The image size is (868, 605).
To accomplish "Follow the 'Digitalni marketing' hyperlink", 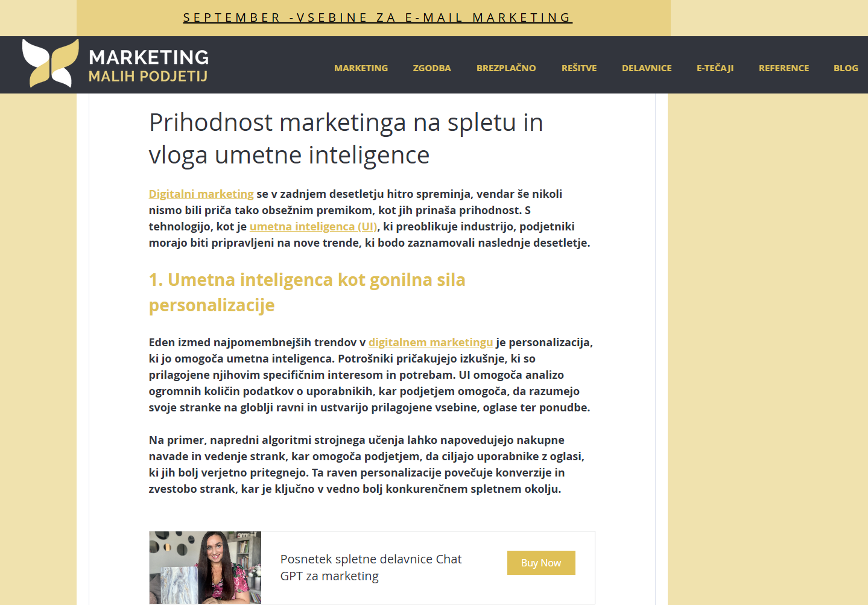I will pos(201,194).
